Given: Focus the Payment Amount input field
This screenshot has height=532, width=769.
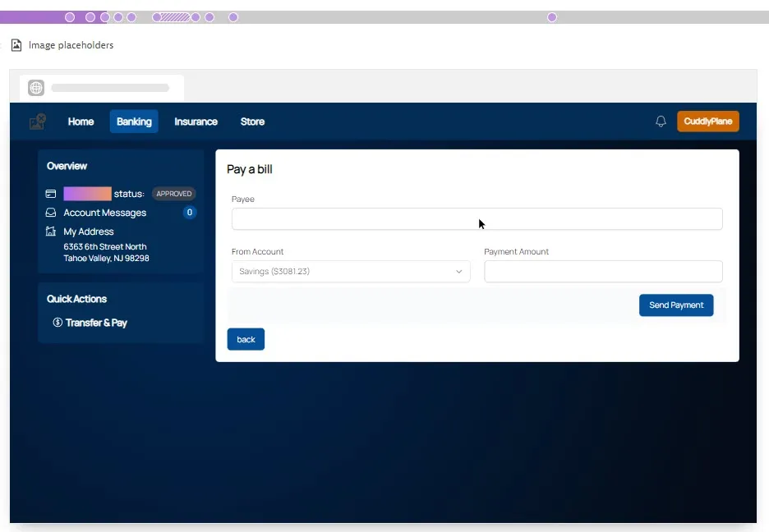Looking at the screenshot, I should coord(603,272).
